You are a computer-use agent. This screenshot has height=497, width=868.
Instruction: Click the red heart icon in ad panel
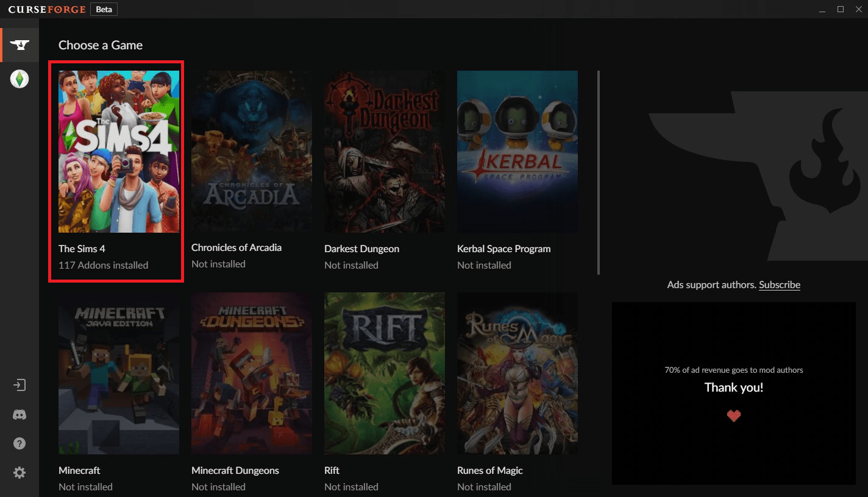(x=734, y=416)
